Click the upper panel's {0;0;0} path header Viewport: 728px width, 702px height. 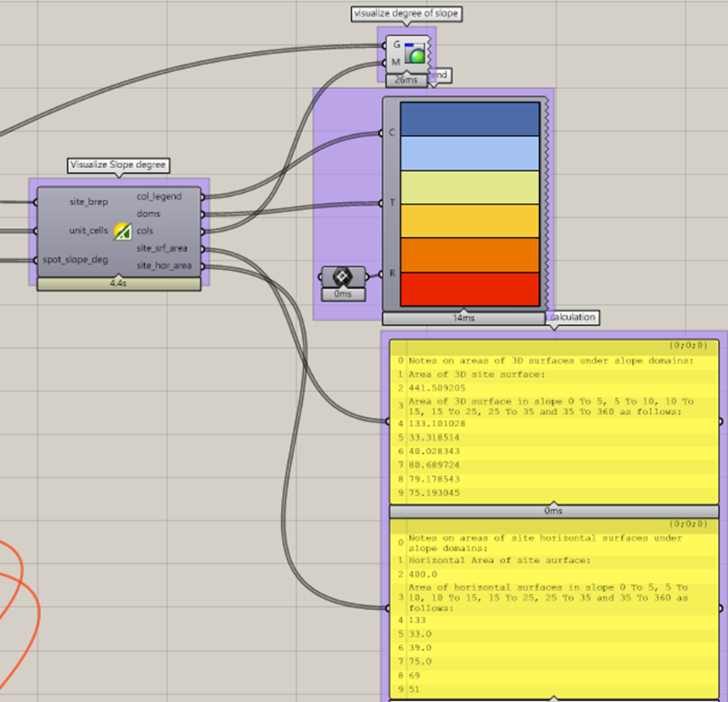click(688, 346)
